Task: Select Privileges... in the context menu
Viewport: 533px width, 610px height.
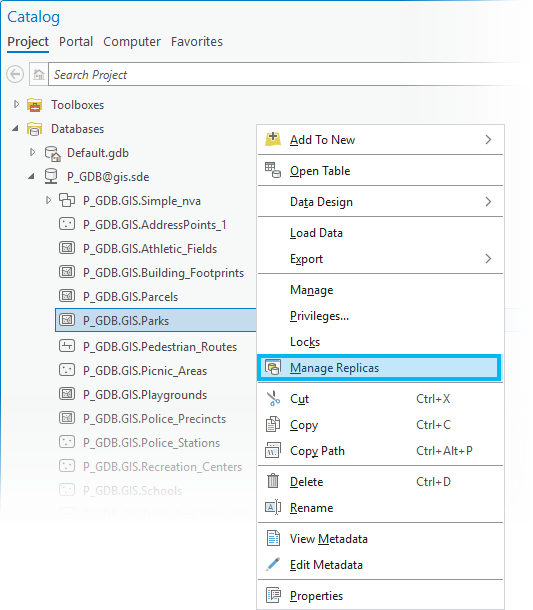Action: point(319,316)
